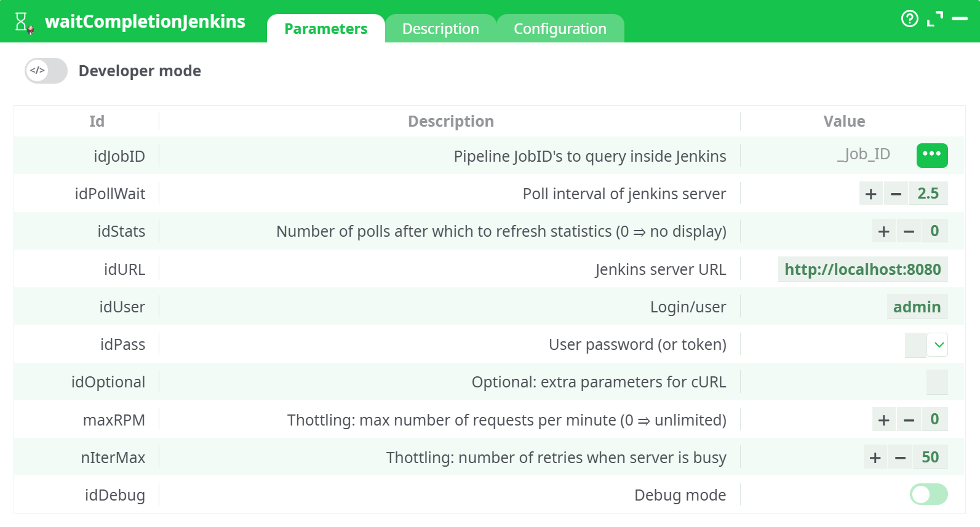
Task: Click the hourglass waitCompletionJenkins icon
Action: pyautogui.click(x=23, y=22)
